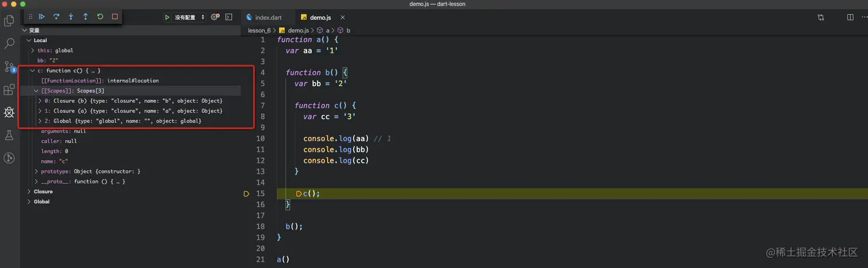
Task: Open Source Control view with badge 3
Action: tap(9, 66)
